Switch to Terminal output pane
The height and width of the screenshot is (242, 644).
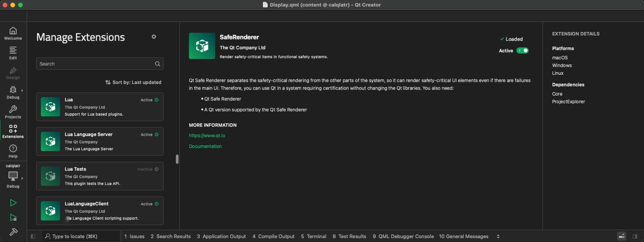(x=314, y=236)
